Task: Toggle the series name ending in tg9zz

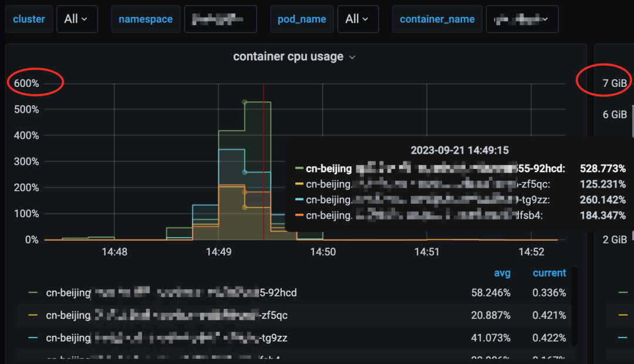Action: click(167, 338)
